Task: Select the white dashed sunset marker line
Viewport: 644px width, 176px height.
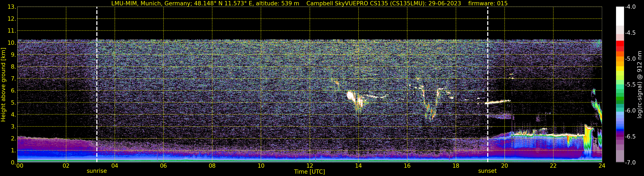Action: (x=487, y=85)
